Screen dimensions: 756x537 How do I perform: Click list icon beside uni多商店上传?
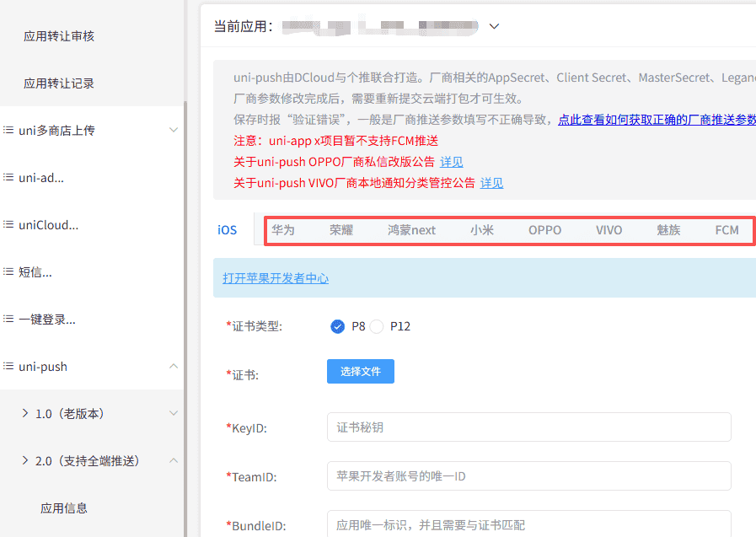(8, 131)
